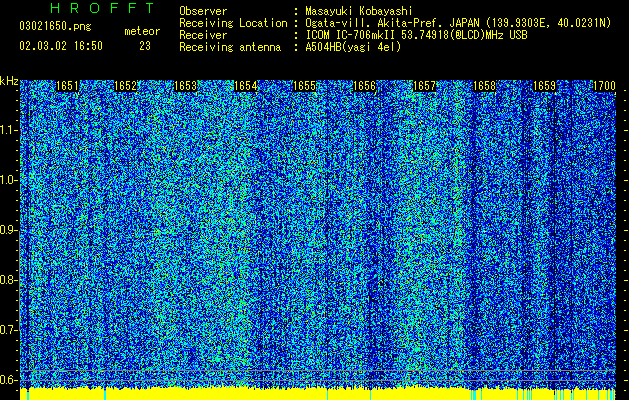The image size is (629, 400).
Task: Click the 1.1 kHz axis label
Action: point(8,130)
